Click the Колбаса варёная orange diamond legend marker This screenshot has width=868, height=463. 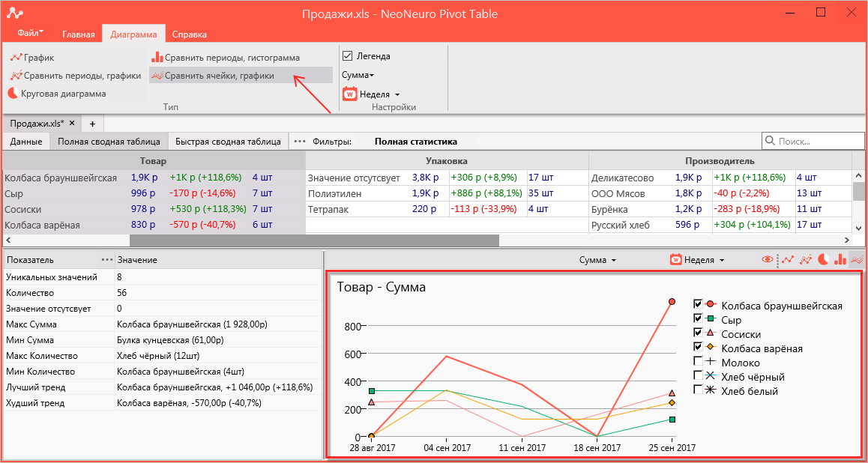[x=711, y=348]
